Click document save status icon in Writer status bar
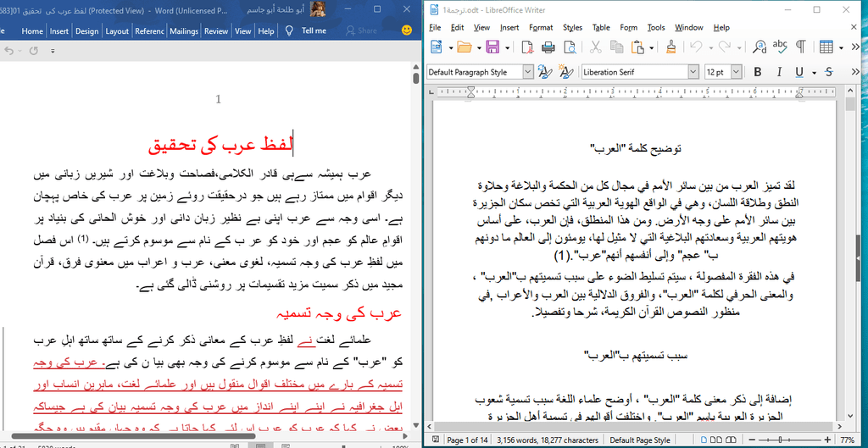The height and width of the screenshot is (448, 868). pos(436,440)
